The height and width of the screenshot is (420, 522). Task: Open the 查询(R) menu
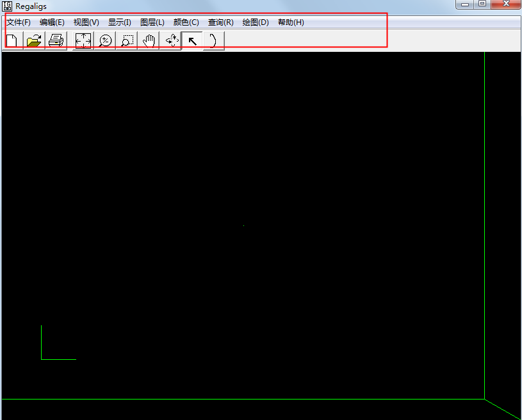[x=221, y=22]
